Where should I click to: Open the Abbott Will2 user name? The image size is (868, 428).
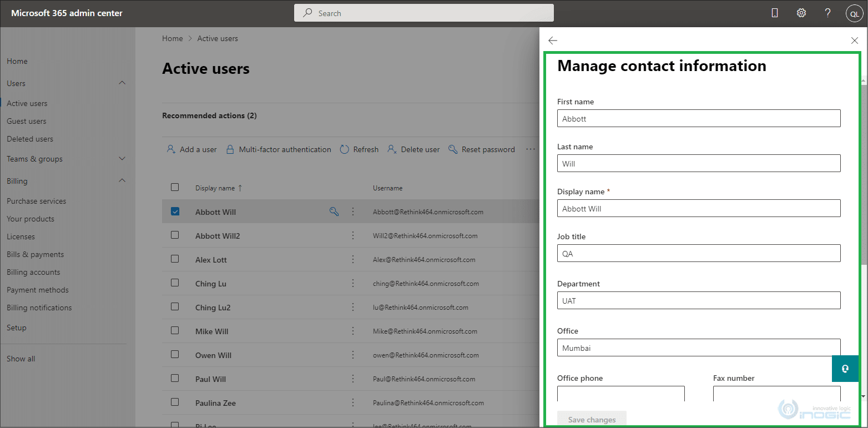coord(218,235)
